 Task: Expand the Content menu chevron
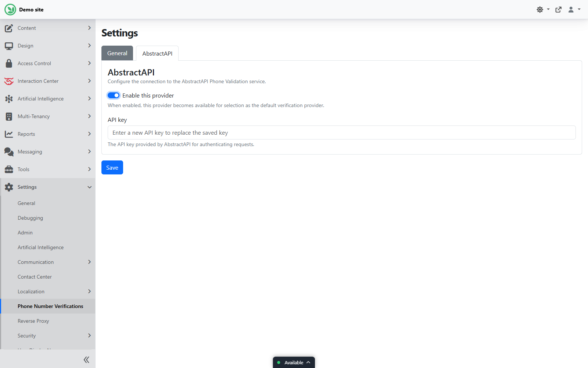coord(89,28)
